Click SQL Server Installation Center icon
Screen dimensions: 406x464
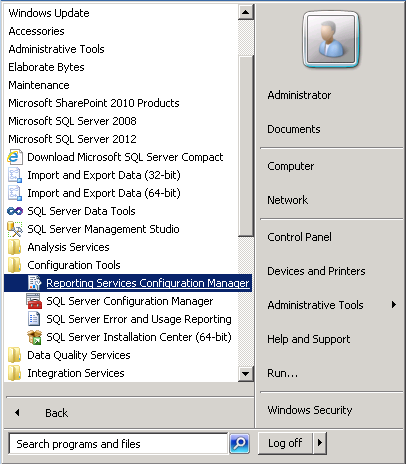pyautogui.click(x=34, y=337)
